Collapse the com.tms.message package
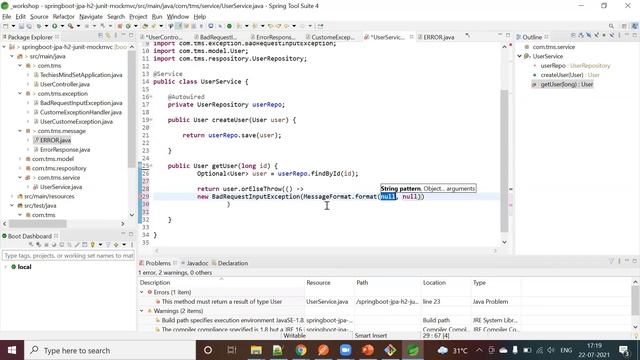 point(20,131)
